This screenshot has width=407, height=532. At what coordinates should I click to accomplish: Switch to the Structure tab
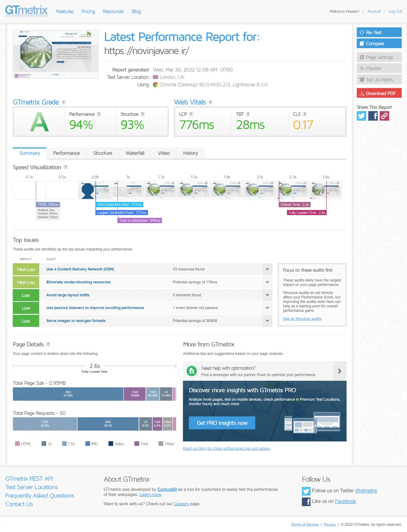click(x=103, y=153)
